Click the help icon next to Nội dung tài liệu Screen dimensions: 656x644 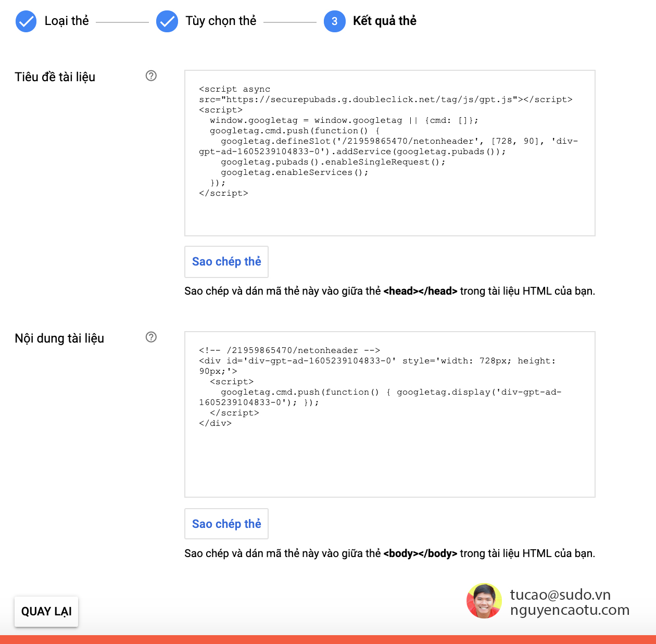(x=151, y=337)
